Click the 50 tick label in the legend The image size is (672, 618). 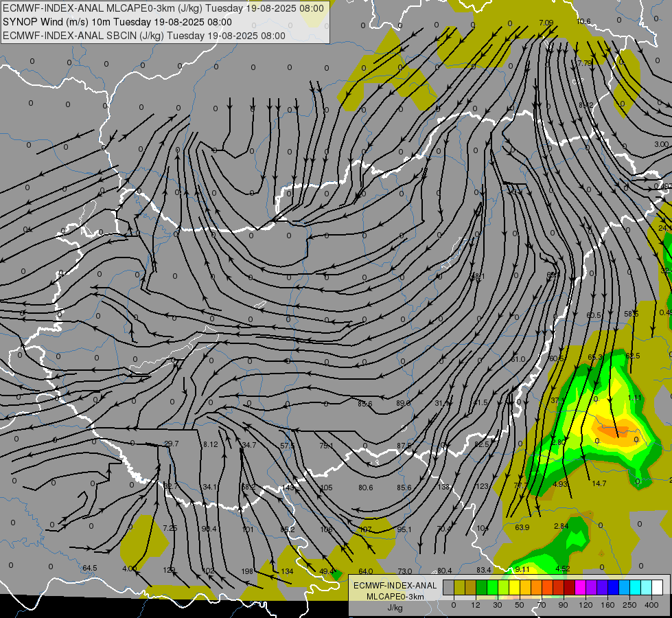click(520, 605)
